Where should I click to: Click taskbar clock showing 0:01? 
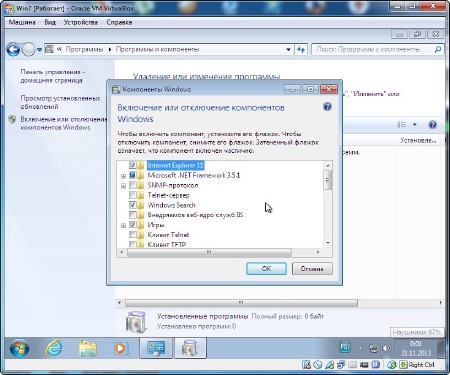pyautogui.click(x=416, y=348)
